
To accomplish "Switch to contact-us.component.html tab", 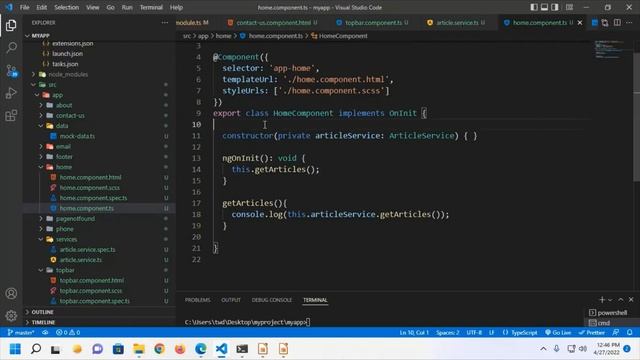I will coord(273,23).
